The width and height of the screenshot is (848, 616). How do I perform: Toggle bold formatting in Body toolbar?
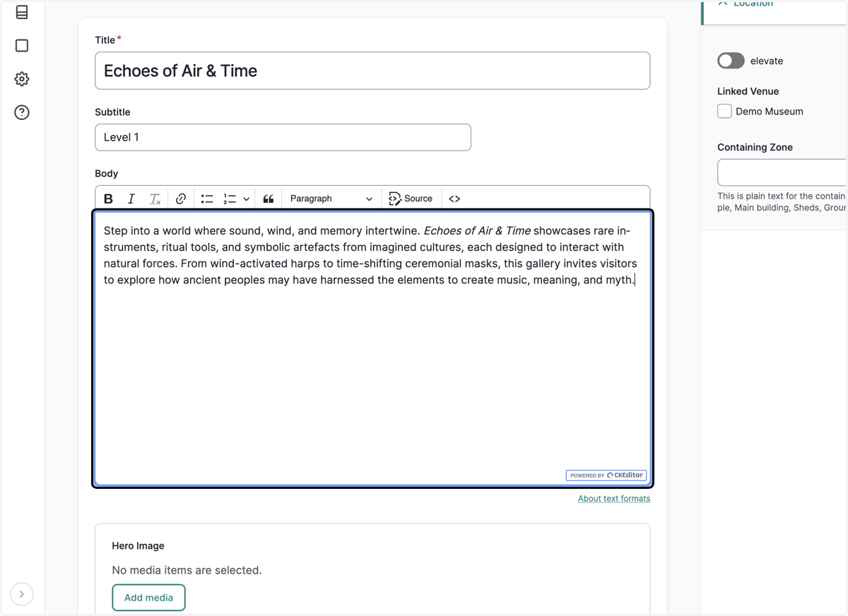(109, 199)
